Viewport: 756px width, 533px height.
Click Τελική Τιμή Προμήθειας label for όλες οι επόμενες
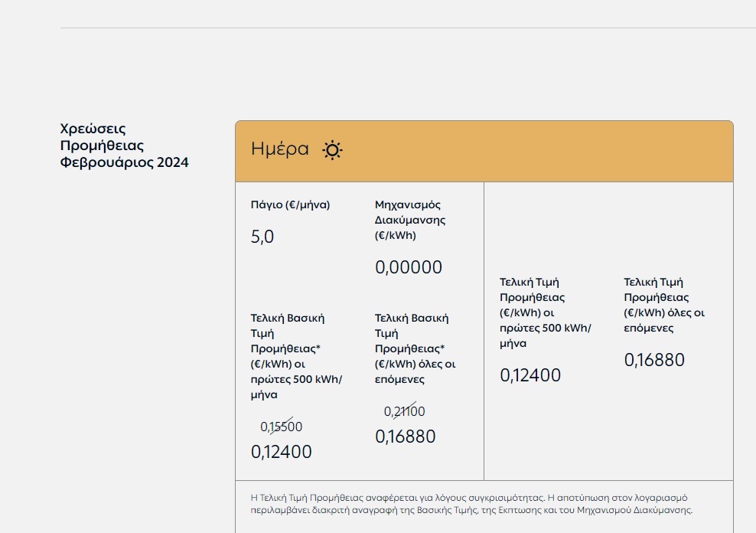tap(664, 305)
